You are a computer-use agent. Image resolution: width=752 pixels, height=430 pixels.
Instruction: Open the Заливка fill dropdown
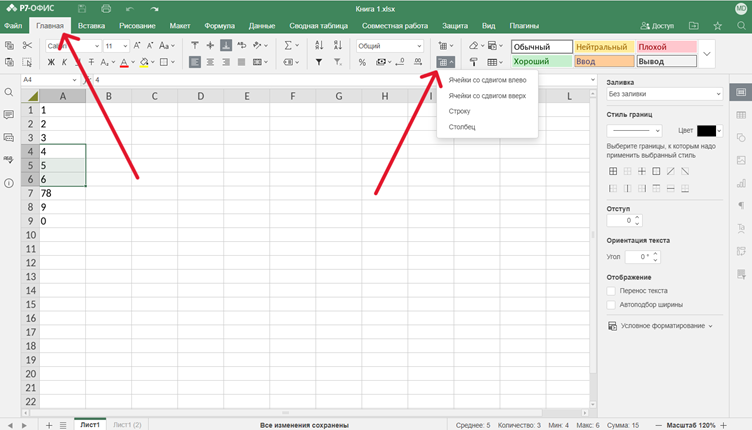point(664,94)
